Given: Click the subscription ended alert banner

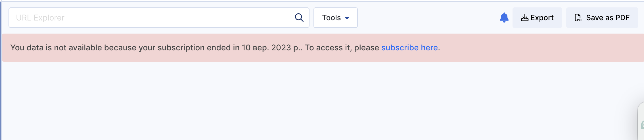Looking at the screenshot, I should coord(323,48).
